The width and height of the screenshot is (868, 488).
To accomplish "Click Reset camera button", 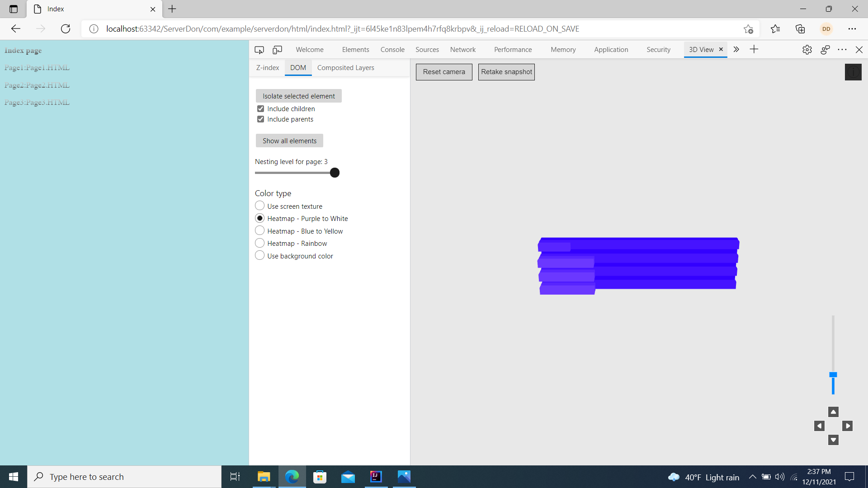I will 444,72.
